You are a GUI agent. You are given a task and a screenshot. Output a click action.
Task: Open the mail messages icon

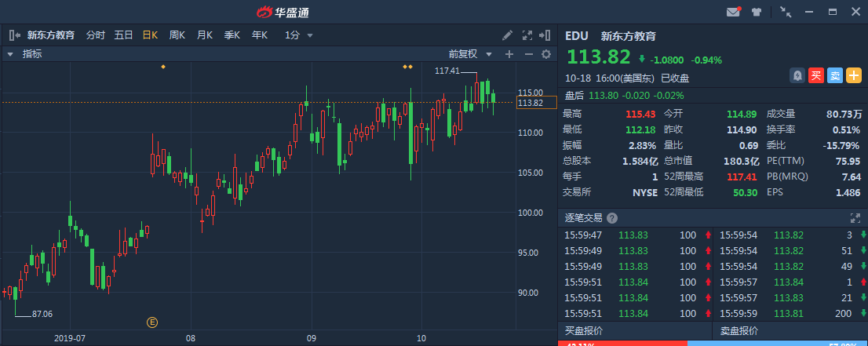(734, 12)
